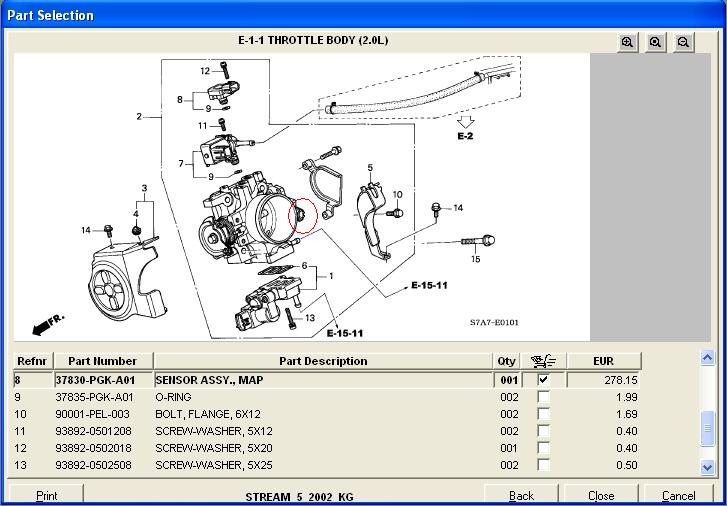Zoom out of the diagram

(683, 43)
